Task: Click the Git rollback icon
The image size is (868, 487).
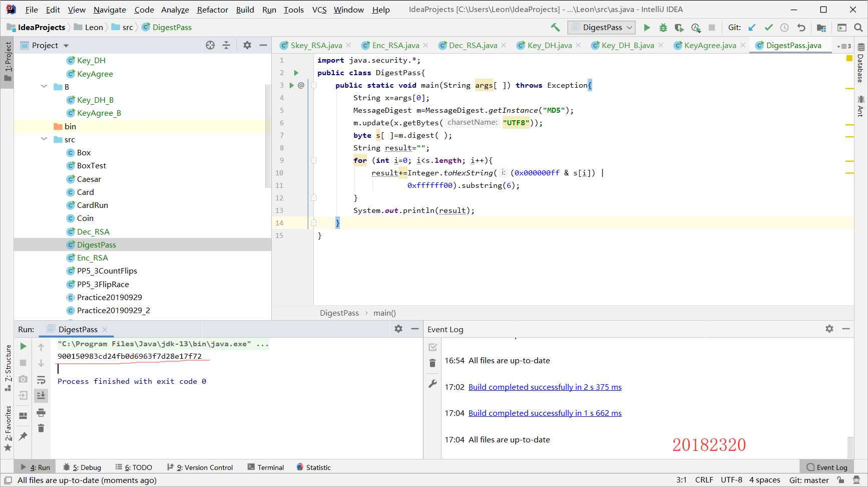Action: (x=801, y=28)
